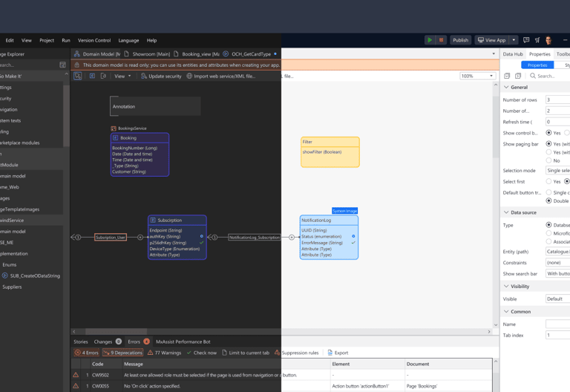
Task: Click the OCH_GetCardType microflow tab icon
Action: [x=226, y=53]
